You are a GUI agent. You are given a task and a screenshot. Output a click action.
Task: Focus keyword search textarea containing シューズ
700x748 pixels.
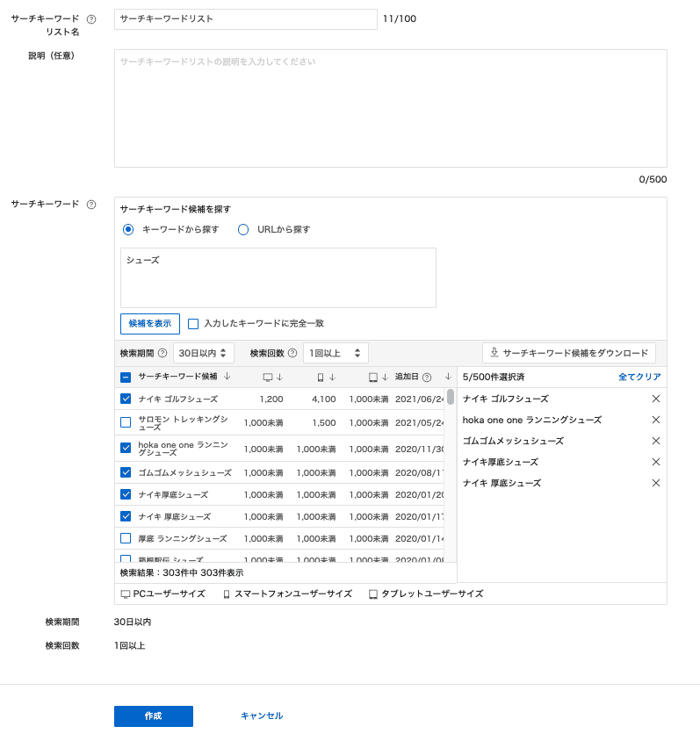coord(278,277)
